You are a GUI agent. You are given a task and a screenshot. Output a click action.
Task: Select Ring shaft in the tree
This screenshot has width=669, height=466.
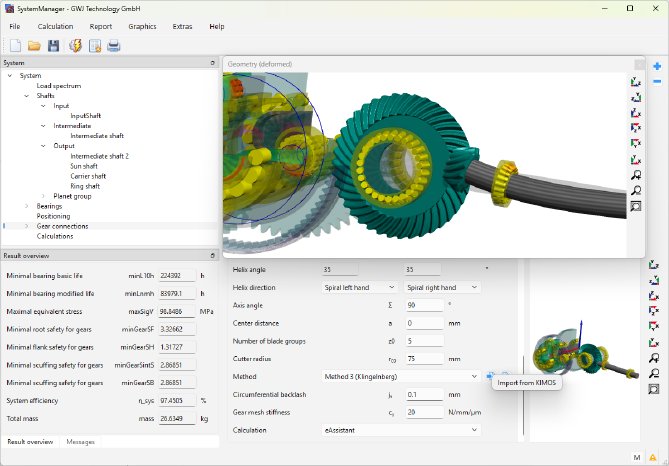tap(85, 186)
